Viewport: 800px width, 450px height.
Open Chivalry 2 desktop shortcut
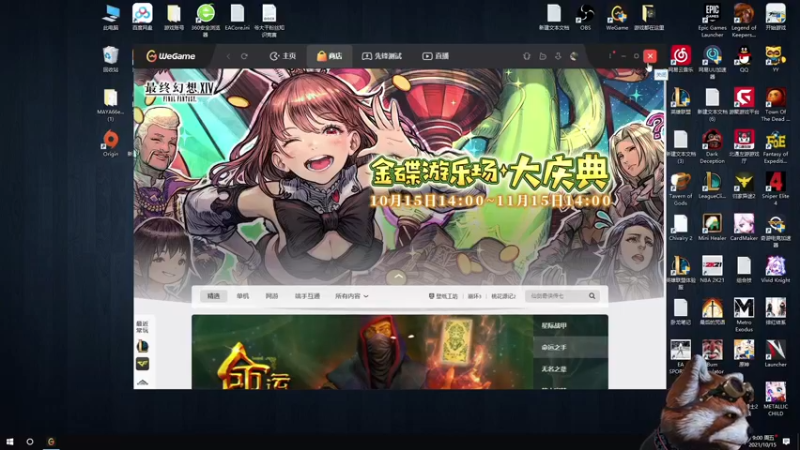(681, 228)
